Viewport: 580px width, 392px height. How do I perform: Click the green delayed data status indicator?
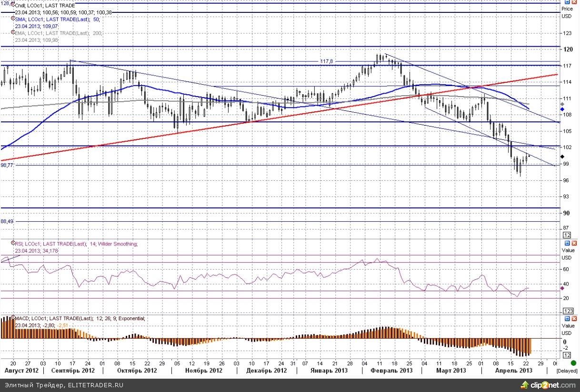[x=573, y=363]
